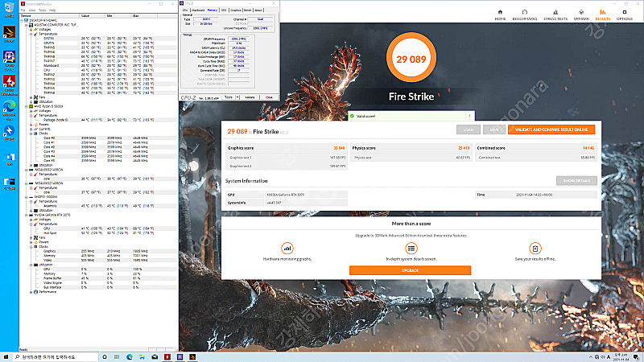Launch Edge from the taskbar

coord(130,357)
